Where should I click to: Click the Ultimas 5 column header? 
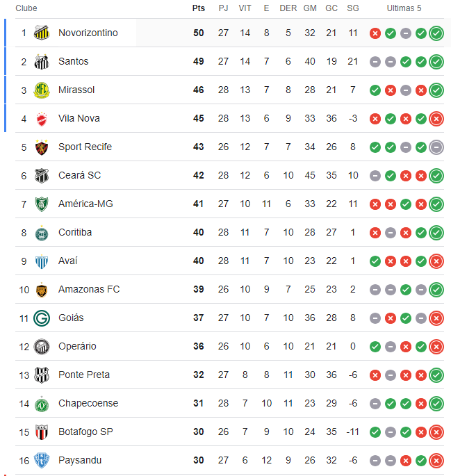pos(404,8)
